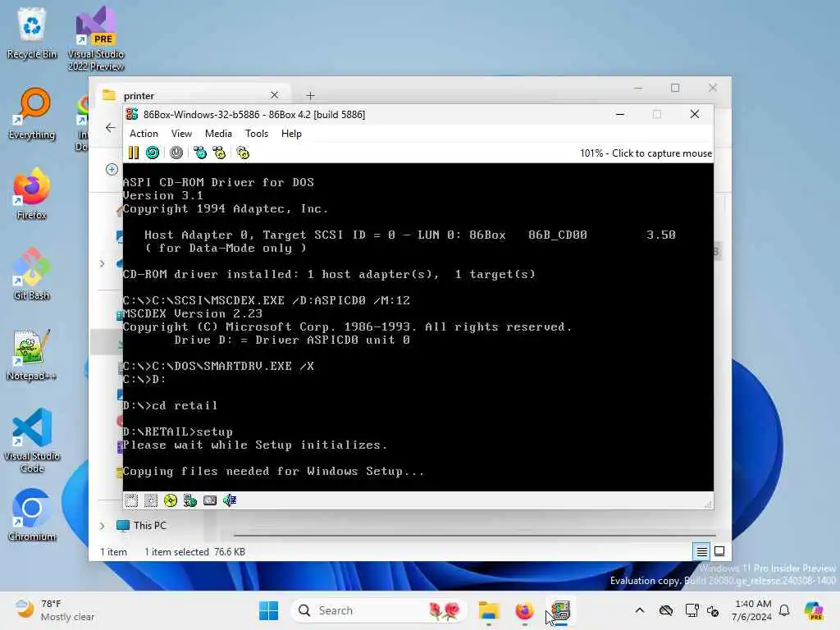Click muted volume tray icon
Screen dimensions: 840x630
[x=713, y=610]
